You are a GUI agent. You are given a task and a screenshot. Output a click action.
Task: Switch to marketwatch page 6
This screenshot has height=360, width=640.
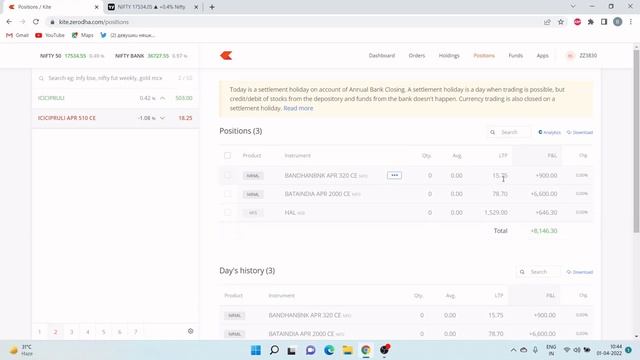coord(120,332)
